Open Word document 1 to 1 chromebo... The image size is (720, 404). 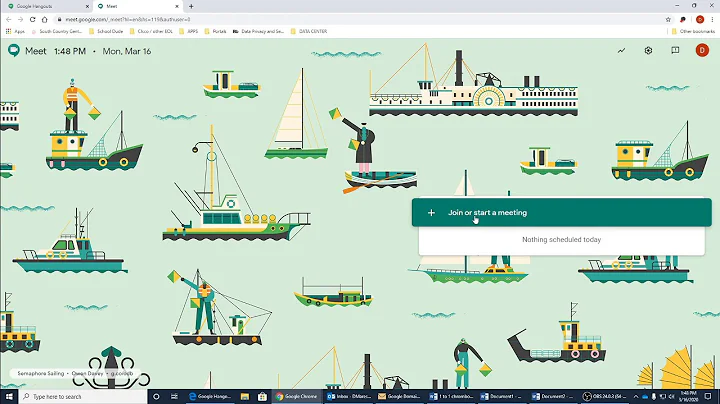[x=451, y=396]
